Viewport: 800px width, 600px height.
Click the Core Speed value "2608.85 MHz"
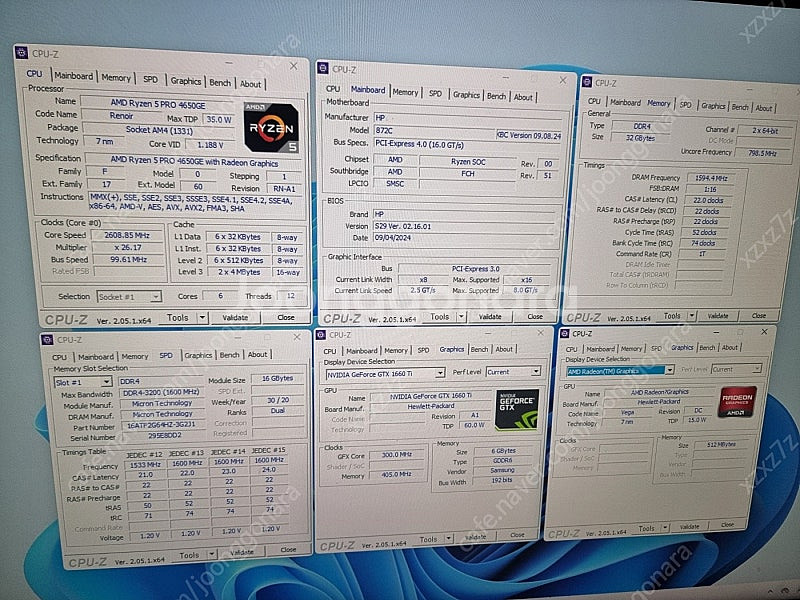127,235
